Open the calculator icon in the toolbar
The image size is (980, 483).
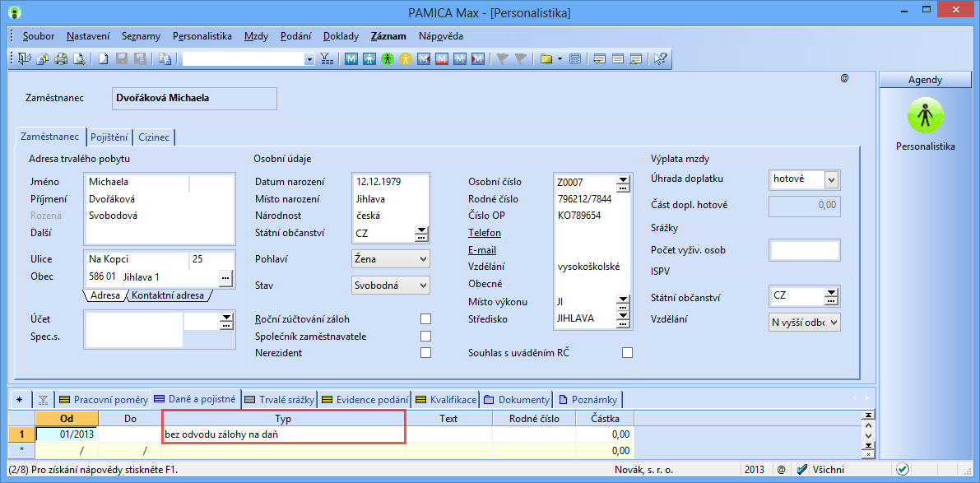click(575, 59)
